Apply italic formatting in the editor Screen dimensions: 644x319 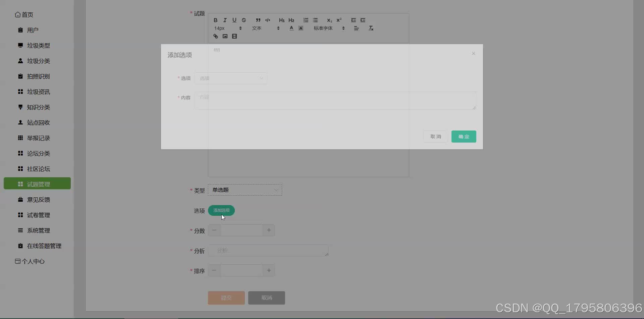[225, 20]
